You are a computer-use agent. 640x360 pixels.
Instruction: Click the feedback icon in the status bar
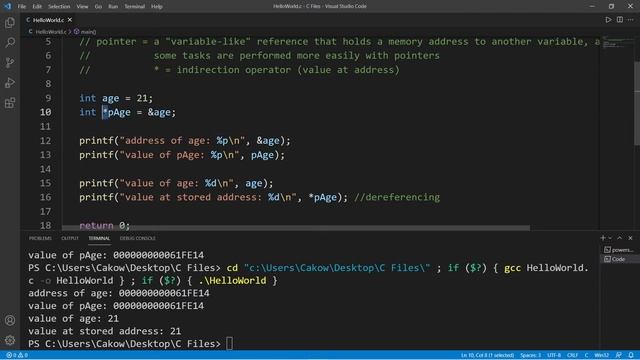pyautogui.click(x=619, y=355)
